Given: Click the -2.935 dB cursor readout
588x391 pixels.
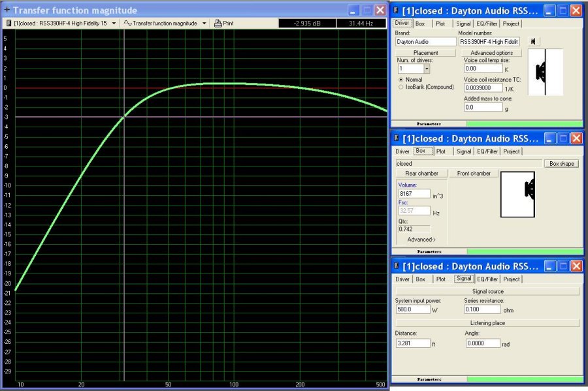Looking at the screenshot, I should [307, 23].
